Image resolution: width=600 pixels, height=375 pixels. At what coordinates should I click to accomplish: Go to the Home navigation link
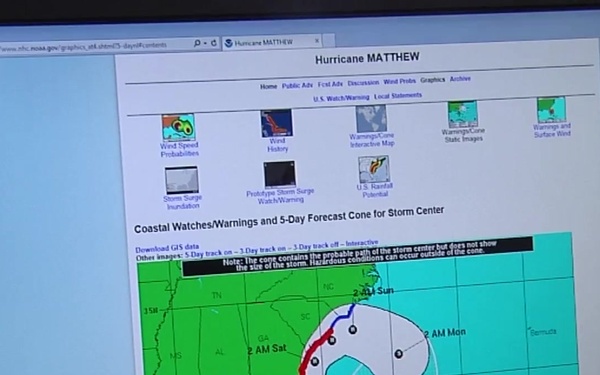[269, 86]
